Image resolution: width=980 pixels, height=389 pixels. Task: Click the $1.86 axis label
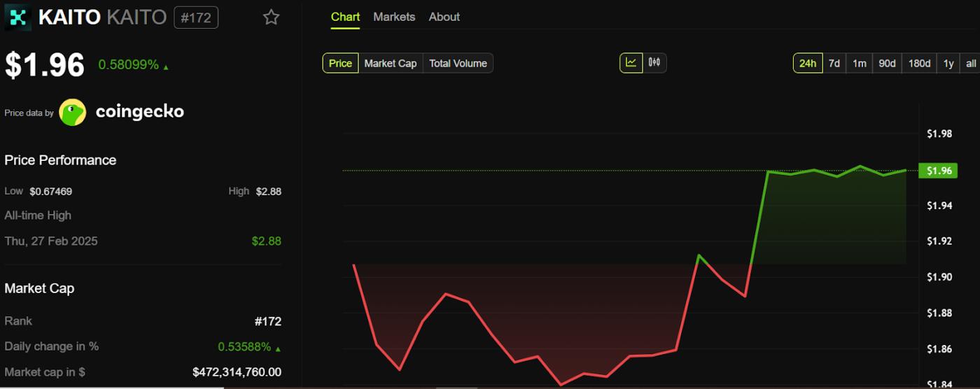coord(939,349)
